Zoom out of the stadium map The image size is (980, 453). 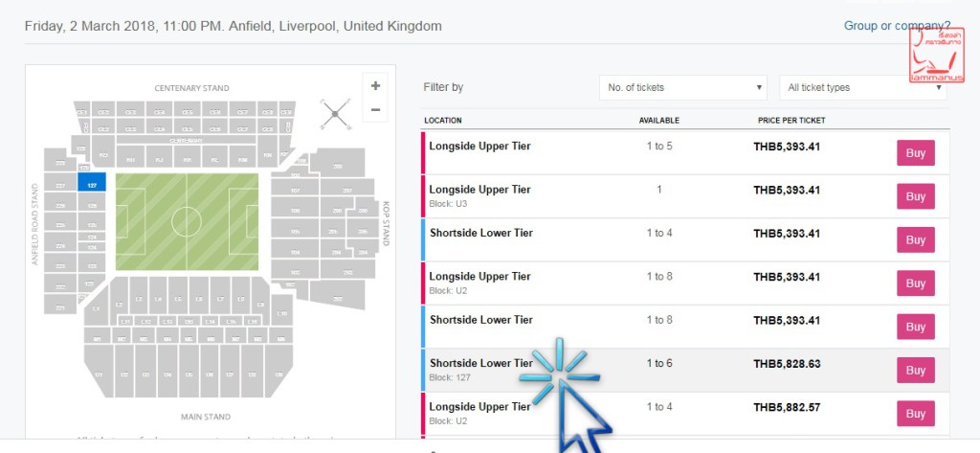coord(375,109)
